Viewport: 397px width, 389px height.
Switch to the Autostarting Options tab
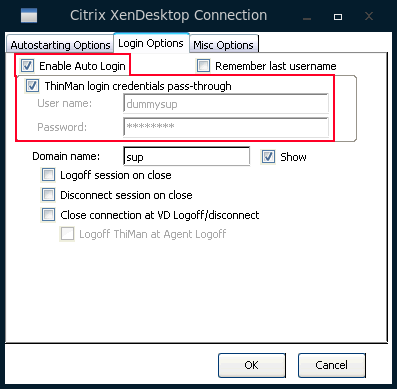pos(60,44)
